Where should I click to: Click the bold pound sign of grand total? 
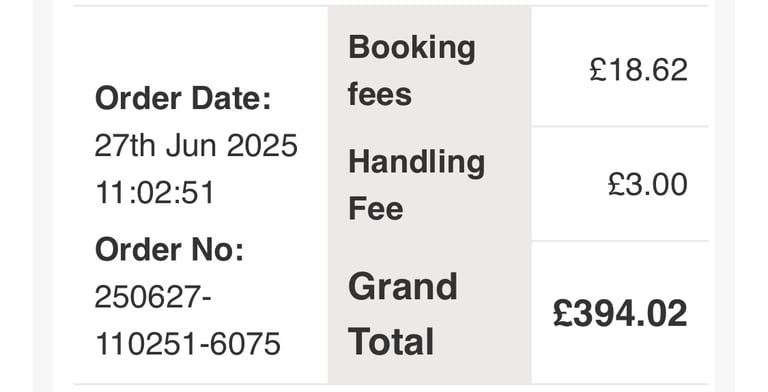pos(563,314)
